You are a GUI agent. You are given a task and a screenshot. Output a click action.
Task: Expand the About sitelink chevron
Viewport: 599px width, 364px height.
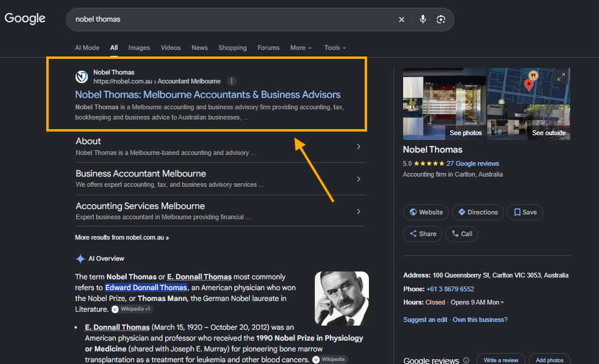coord(358,147)
